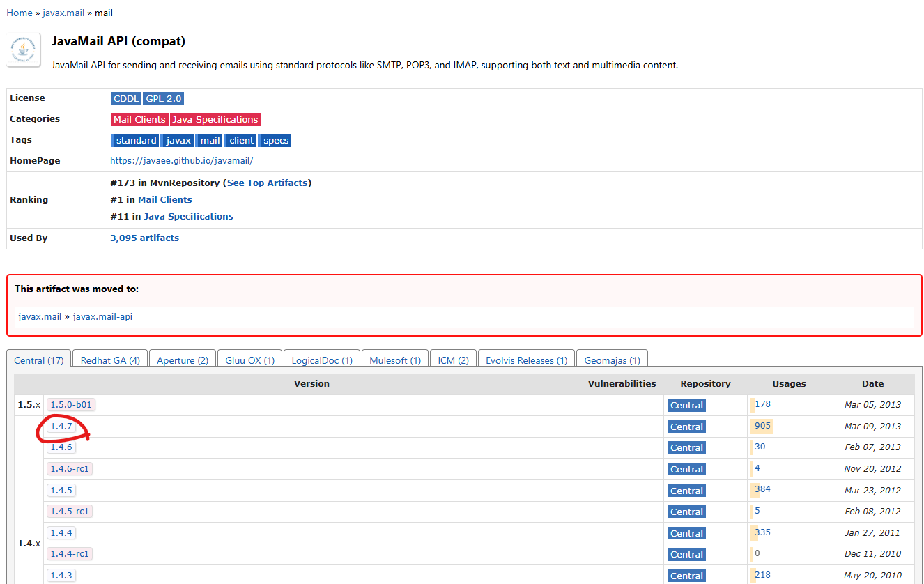Click Central badge in 1.4.7 row
Image resolution: width=924 pixels, height=584 pixels.
point(686,427)
